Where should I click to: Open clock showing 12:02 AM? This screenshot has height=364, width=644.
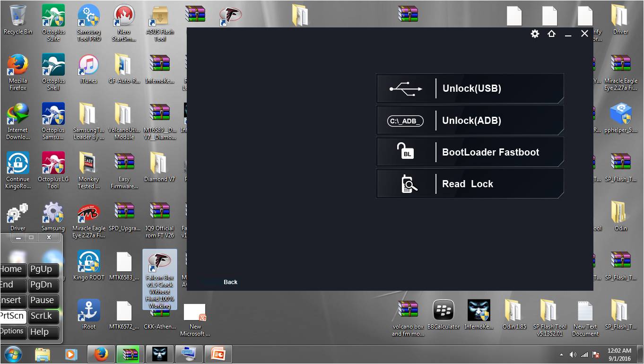(x=619, y=355)
